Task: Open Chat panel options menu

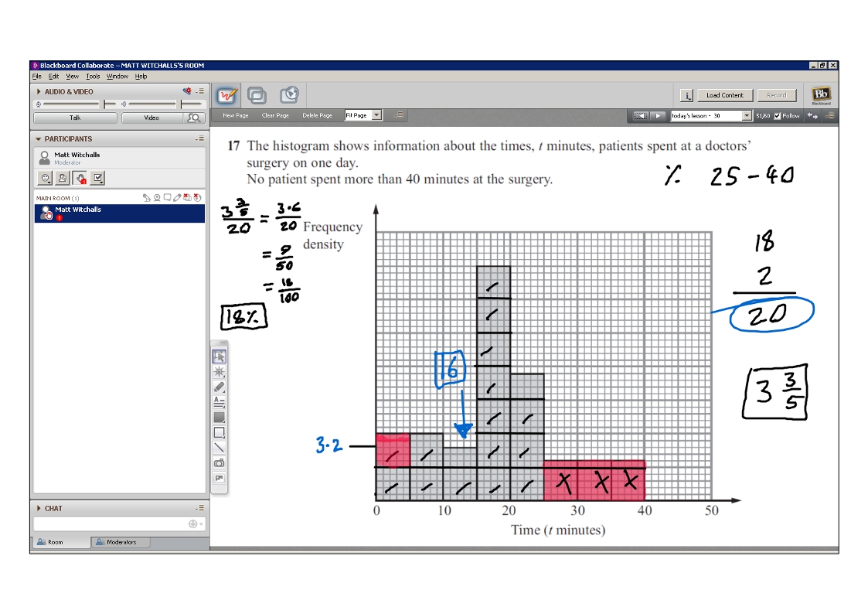Action: click(200, 508)
